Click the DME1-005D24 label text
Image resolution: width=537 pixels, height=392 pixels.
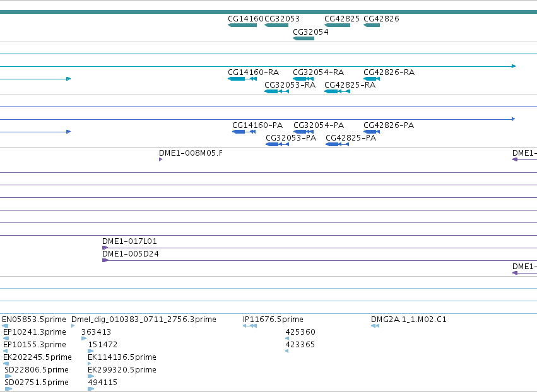[x=131, y=254]
